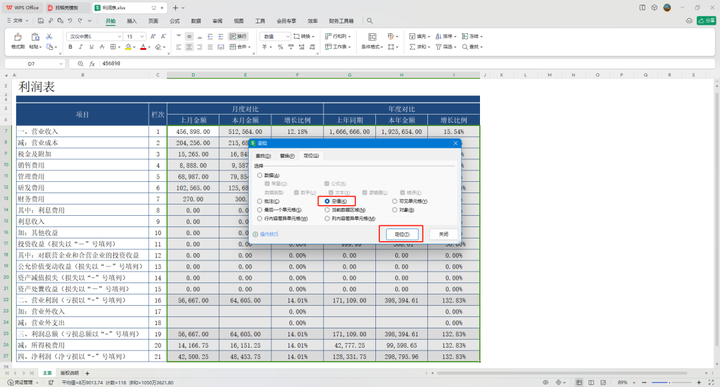Click the fx insert function icon
Viewport: 720px width, 387px height.
tap(92, 64)
